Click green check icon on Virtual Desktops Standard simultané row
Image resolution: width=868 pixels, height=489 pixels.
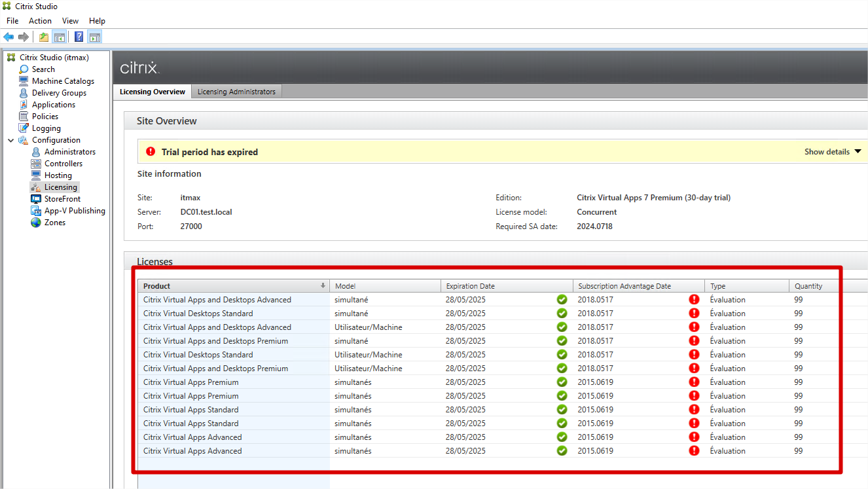coord(562,314)
